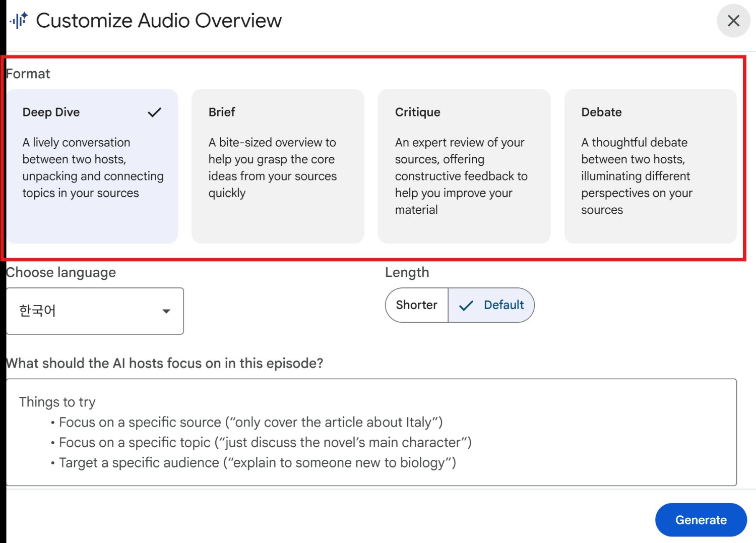Click the audio waveform sparkle icon
The image size is (756, 543).
[19, 20]
